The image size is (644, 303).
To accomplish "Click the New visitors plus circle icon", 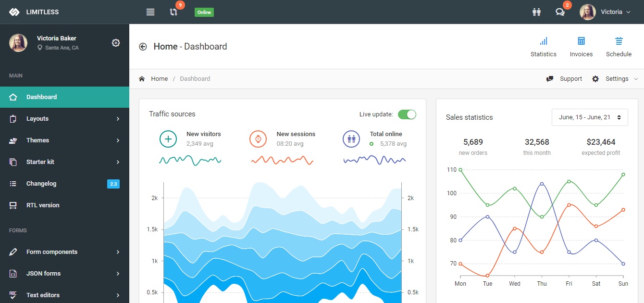I will (x=168, y=139).
